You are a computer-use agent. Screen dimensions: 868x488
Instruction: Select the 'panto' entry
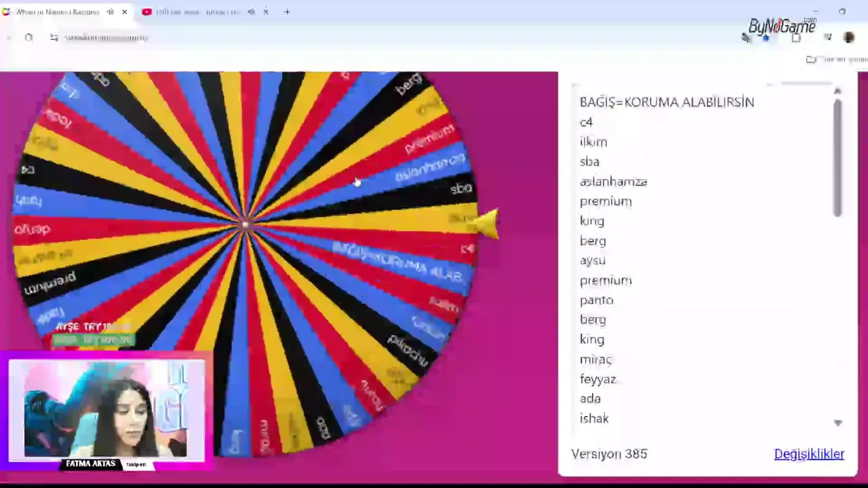[596, 300]
